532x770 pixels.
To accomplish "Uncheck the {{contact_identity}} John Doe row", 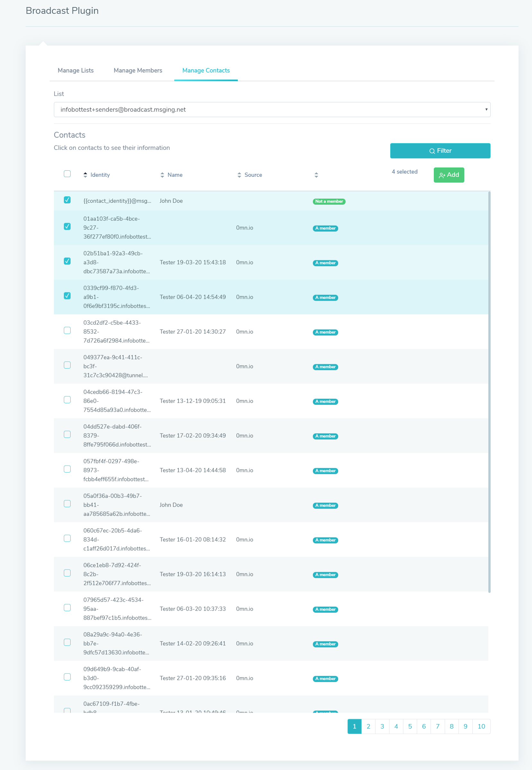I will 67,200.
